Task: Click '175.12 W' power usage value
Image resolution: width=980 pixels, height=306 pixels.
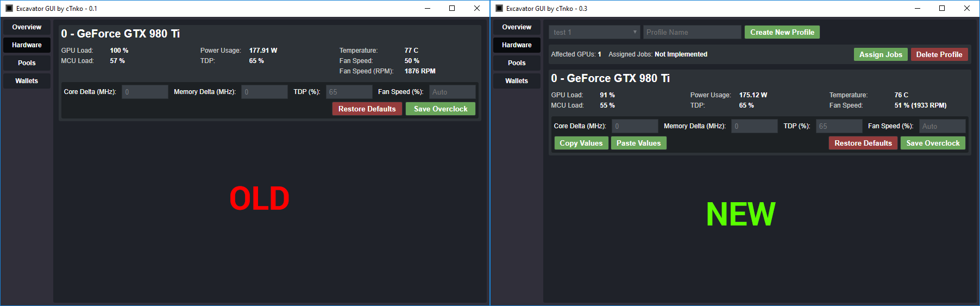Action: coord(753,95)
